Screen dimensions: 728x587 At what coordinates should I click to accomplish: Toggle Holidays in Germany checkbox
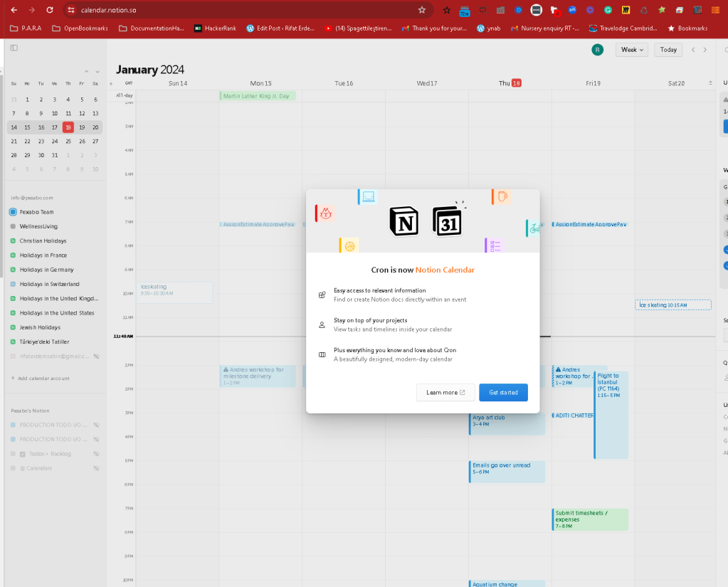13,270
